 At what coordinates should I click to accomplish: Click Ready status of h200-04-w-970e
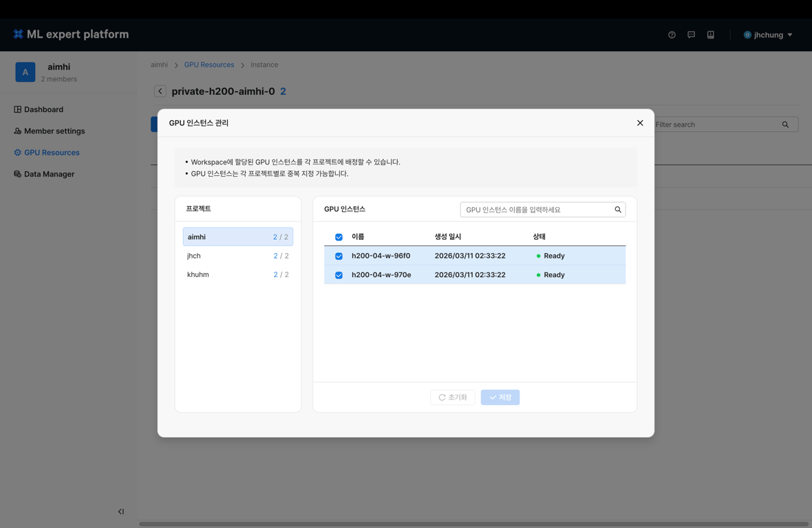point(551,274)
